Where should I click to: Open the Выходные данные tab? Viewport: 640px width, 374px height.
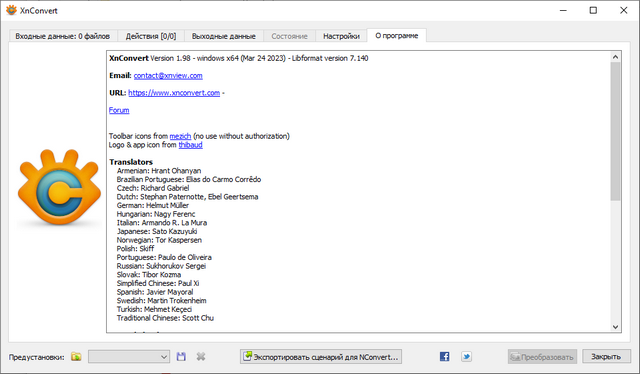pyautogui.click(x=224, y=36)
